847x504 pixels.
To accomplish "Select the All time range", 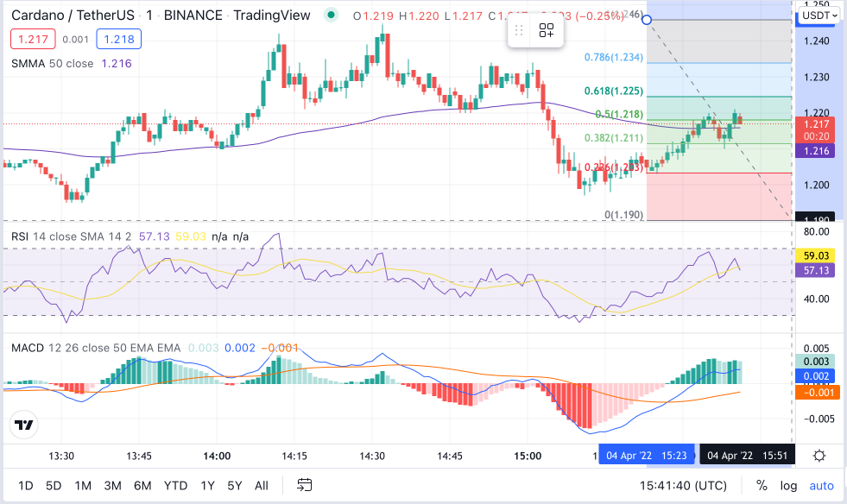I will (x=262, y=485).
